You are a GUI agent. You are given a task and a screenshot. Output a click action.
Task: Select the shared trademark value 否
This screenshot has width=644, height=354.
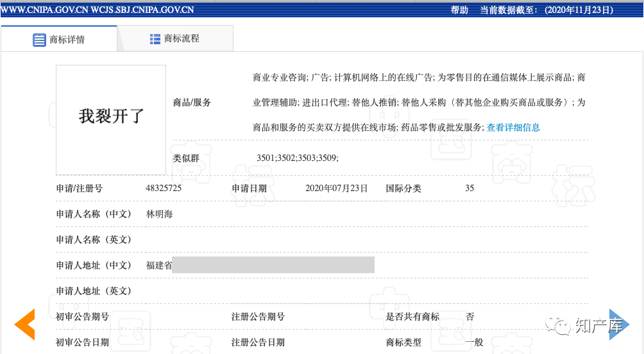[x=470, y=317]
